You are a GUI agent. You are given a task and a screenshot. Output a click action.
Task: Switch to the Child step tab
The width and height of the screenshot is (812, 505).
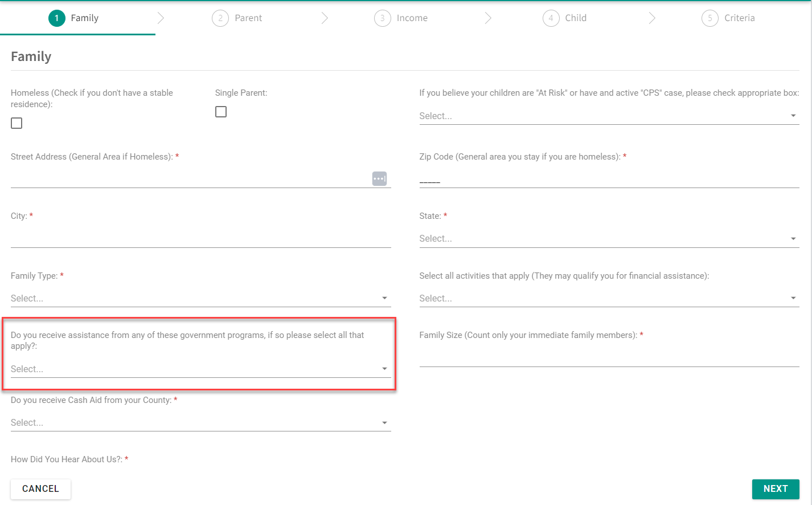click(x=564, y=18)
